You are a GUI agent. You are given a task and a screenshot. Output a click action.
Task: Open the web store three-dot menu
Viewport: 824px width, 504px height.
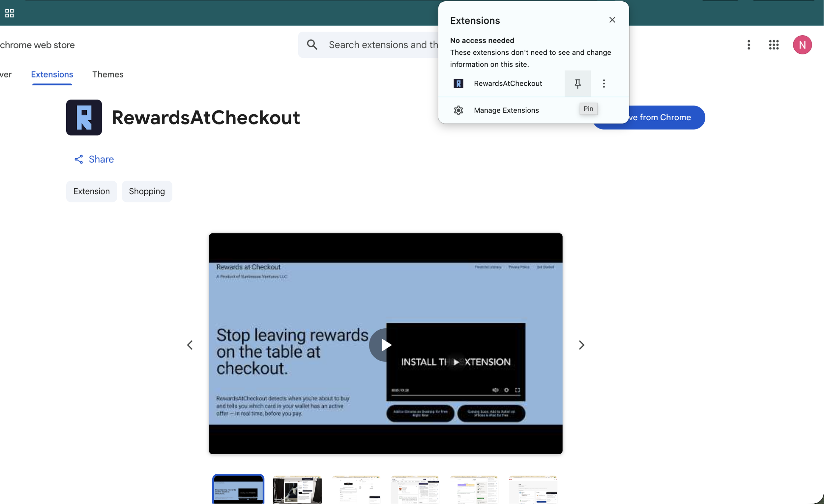(x=749, y=44)
